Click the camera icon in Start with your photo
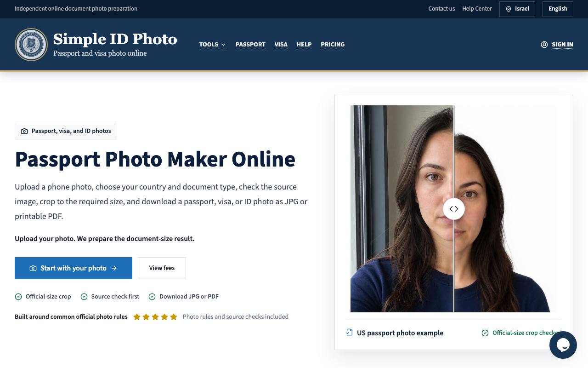 [33, 268]
